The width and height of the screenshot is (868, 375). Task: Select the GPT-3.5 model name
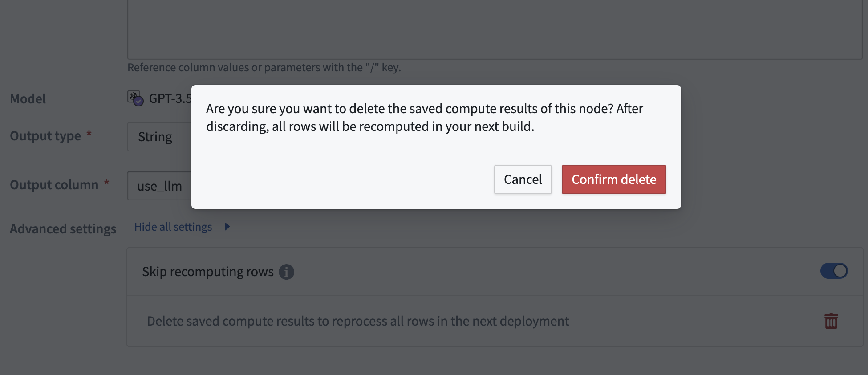[170, 98]
